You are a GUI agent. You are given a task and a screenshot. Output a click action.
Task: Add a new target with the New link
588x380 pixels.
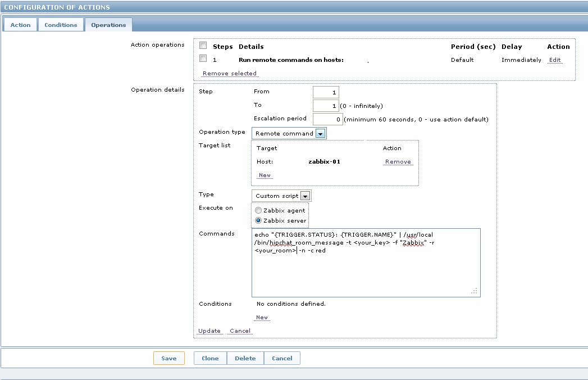(264, 175)
